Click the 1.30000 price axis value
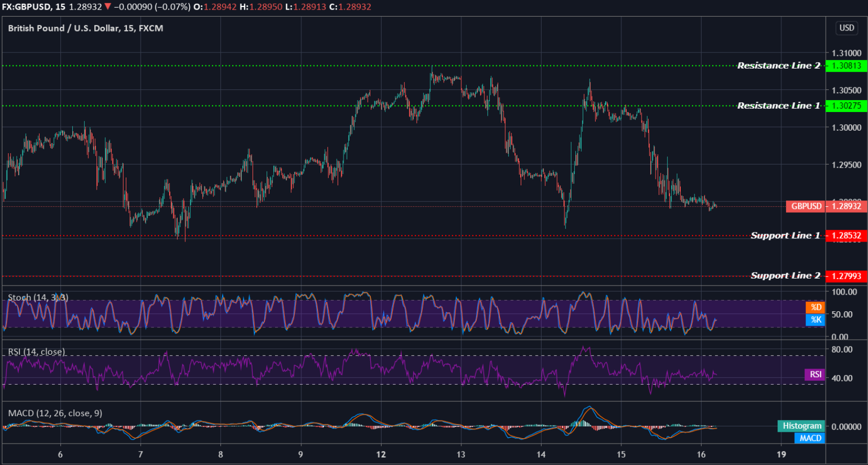This screenshot has width=868, height=465. coord(847,127)
